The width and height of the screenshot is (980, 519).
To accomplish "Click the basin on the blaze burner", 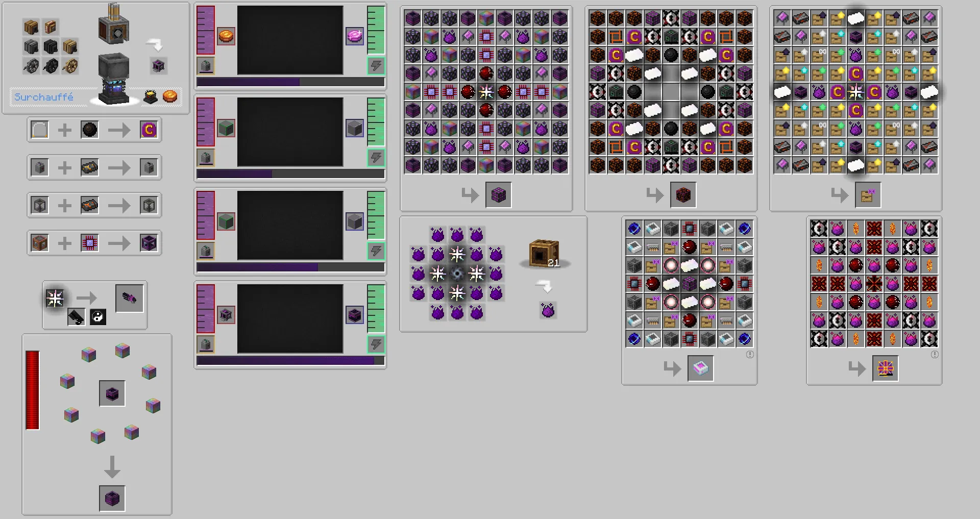I will 114,66.
